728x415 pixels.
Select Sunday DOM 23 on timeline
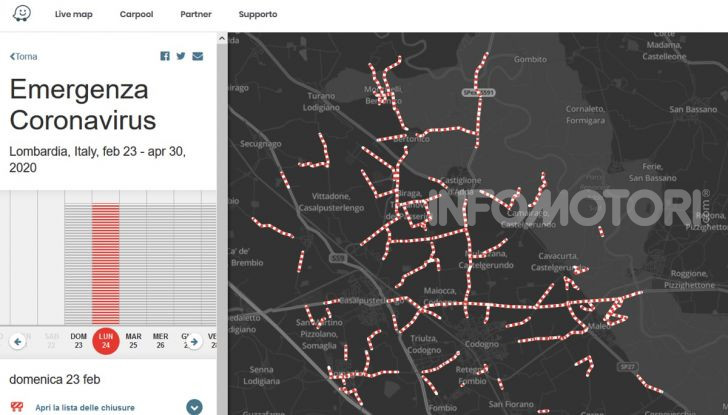coord(78,340)
